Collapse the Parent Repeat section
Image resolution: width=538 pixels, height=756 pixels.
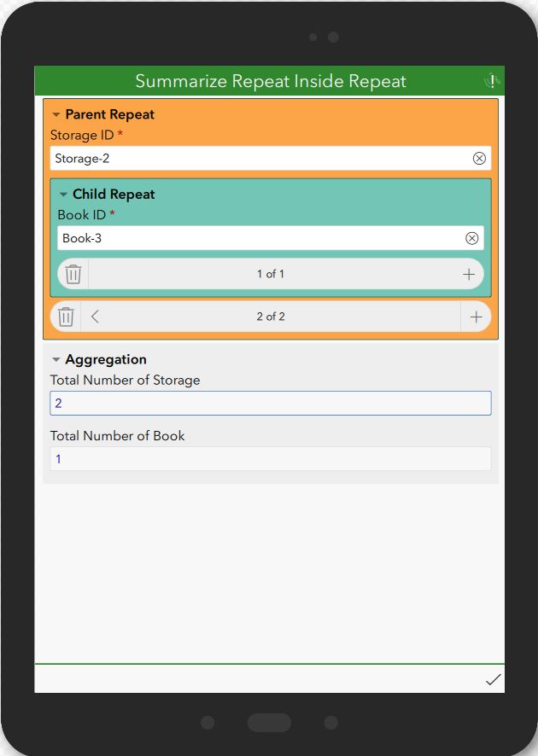point(56,114)
